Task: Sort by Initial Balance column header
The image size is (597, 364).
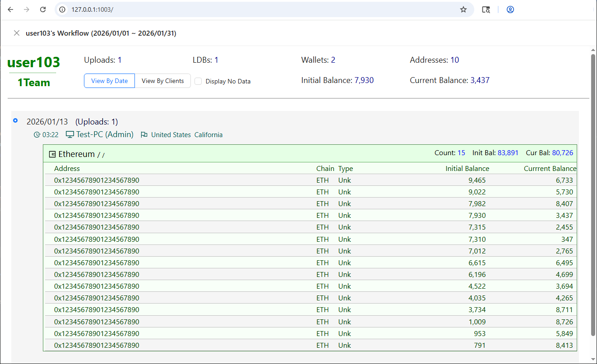Action: point(467,169)
